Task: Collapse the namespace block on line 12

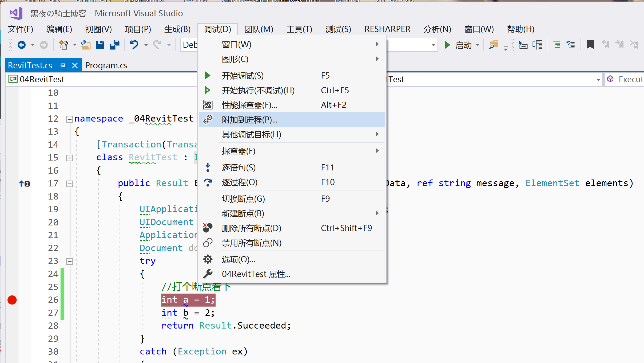Action: [x=69, y=119]
